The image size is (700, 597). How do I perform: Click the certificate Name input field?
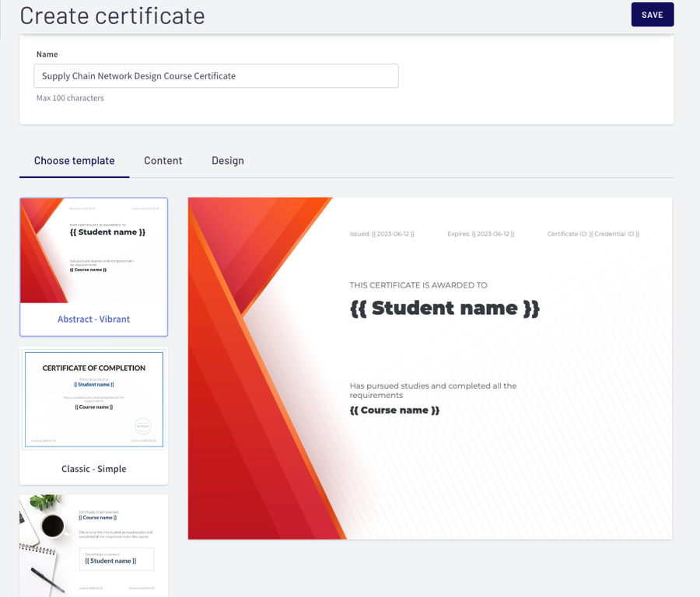point(215,76)
